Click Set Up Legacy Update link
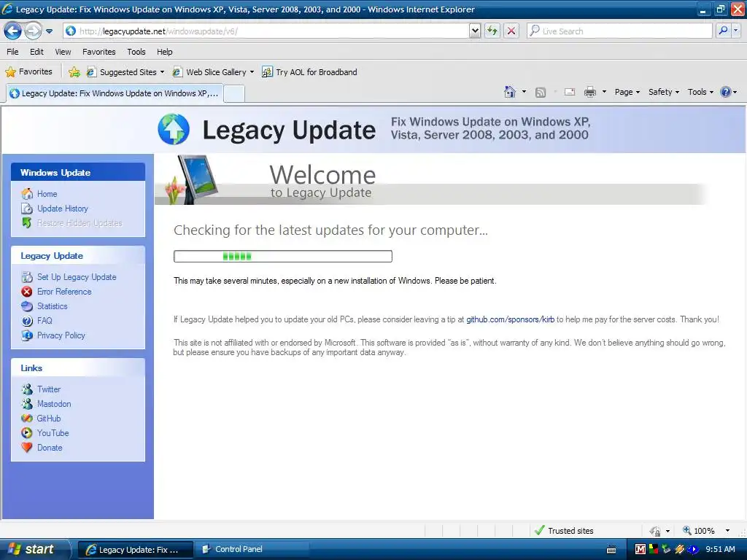 [77, 277]
